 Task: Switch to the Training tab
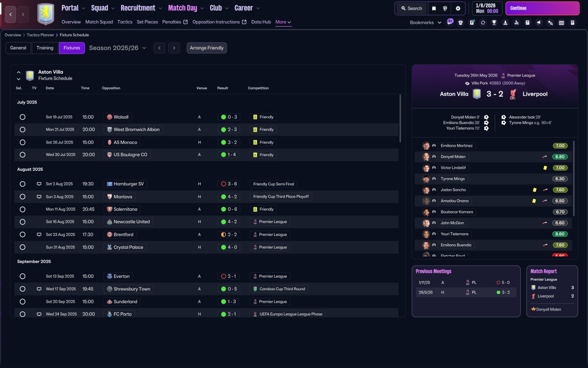pyautogui.click(x=45, y=48)
